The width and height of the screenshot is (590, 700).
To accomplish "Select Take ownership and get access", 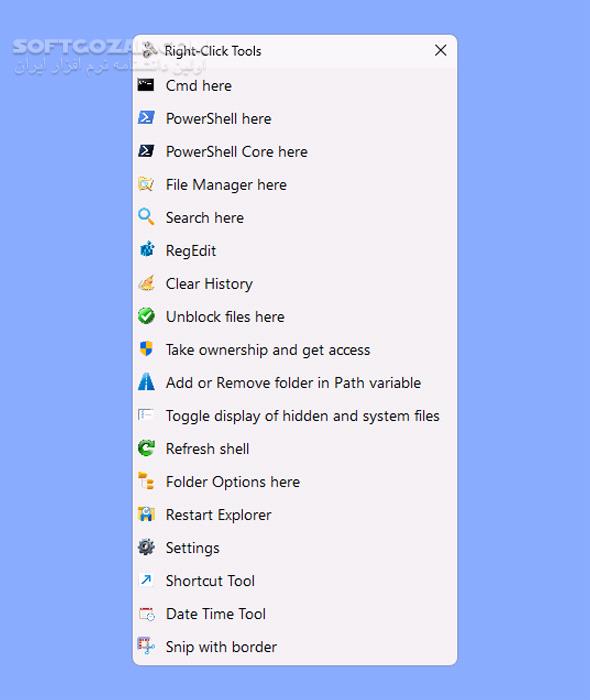I will (x=295, y=350).
